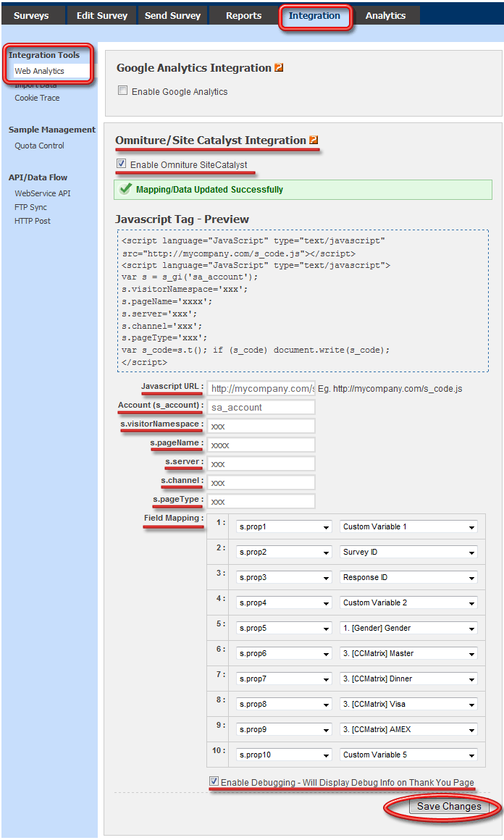Expand the Custom Variable 5 dropdown
The width and height of the screenshot is (504, 840).
pos(408,755)
